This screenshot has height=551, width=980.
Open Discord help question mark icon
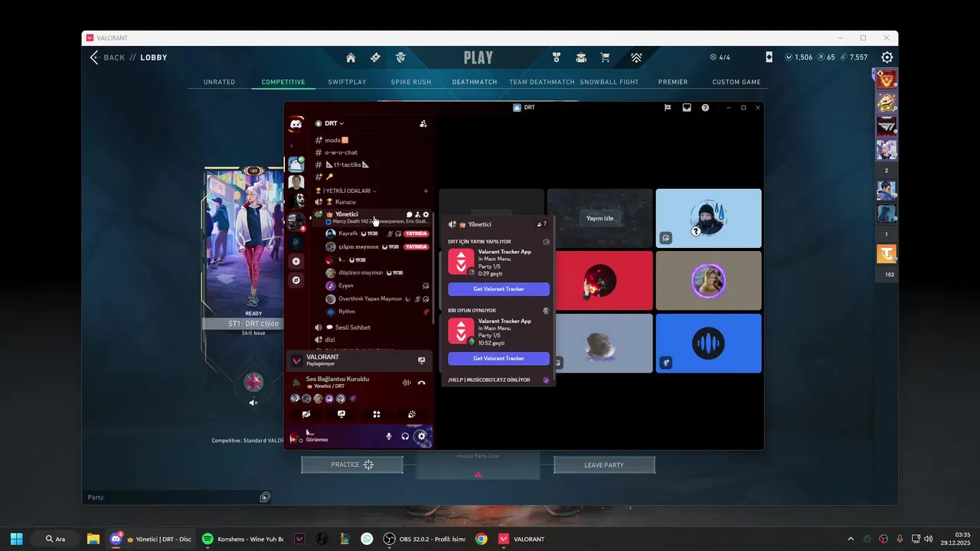click(x=705, y=108)
